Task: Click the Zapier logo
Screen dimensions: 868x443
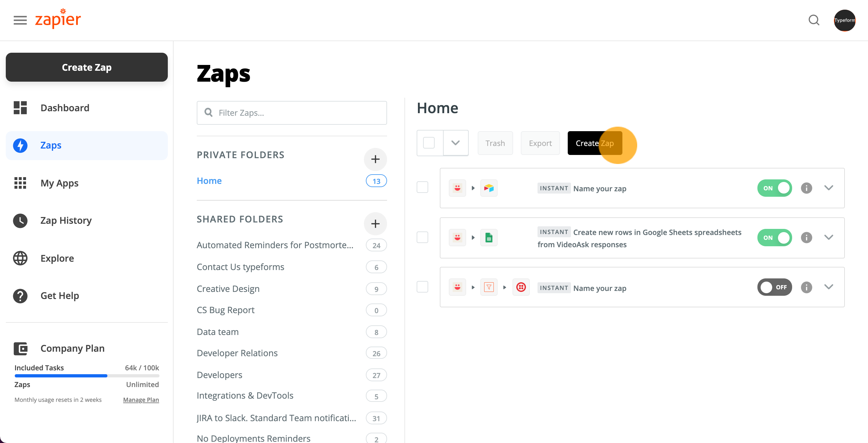Action: pos(58,19)
